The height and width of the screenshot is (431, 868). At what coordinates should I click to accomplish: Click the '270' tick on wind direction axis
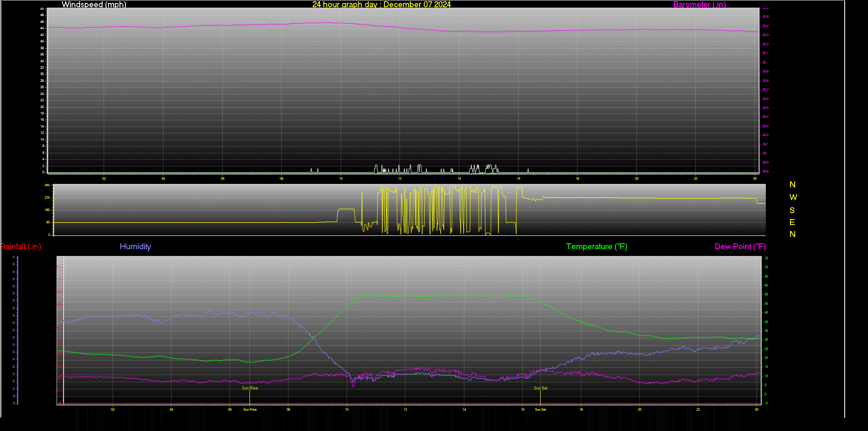47,198
